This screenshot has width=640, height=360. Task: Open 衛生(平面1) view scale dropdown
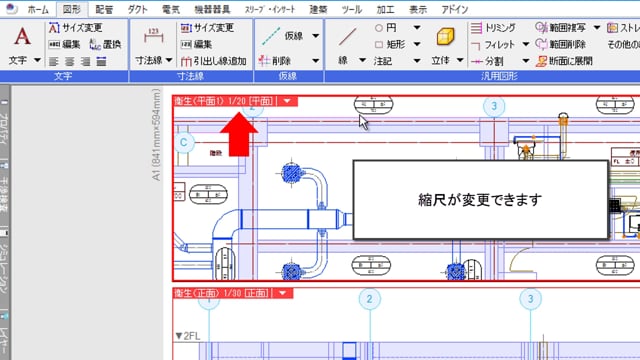(287, 101)
